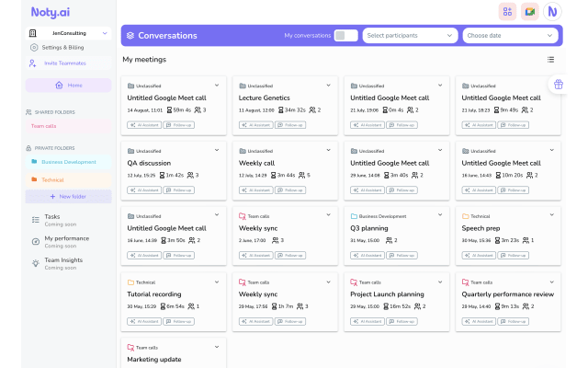Click Technical folder icon on Speech prep card
Image resolution: width=588 pixels, height=368 pixels.
[x=466, y=216]
